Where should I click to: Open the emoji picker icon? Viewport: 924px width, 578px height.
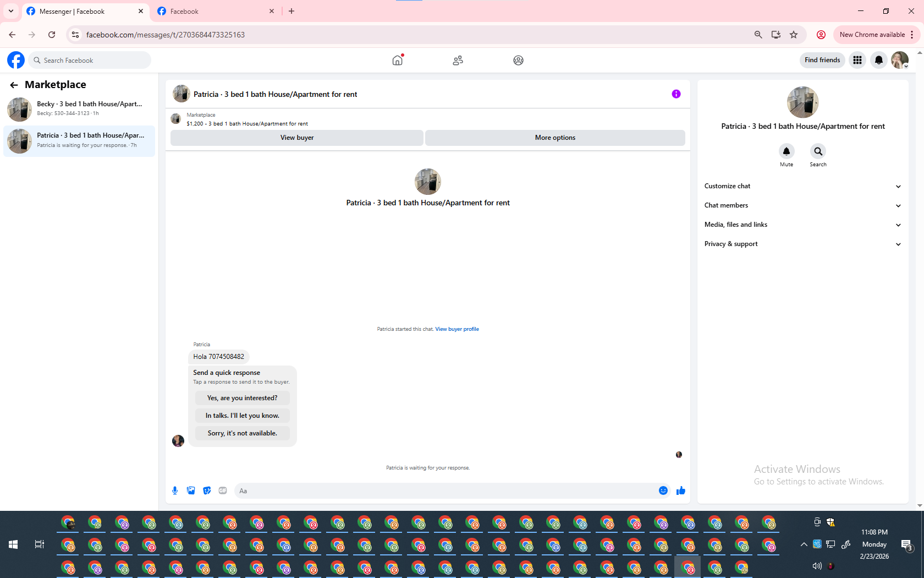(663, 490)
